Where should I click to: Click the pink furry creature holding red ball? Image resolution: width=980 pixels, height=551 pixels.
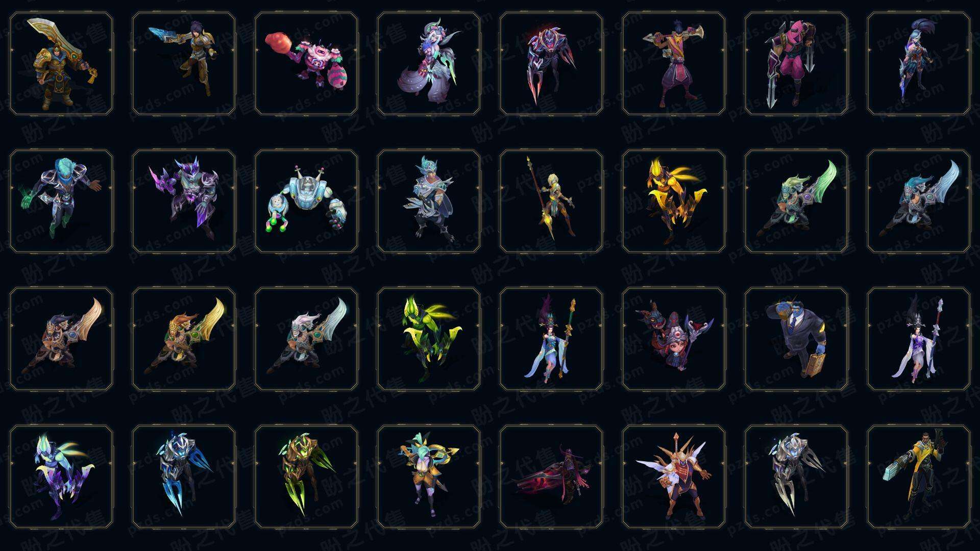tap(306, 64)
